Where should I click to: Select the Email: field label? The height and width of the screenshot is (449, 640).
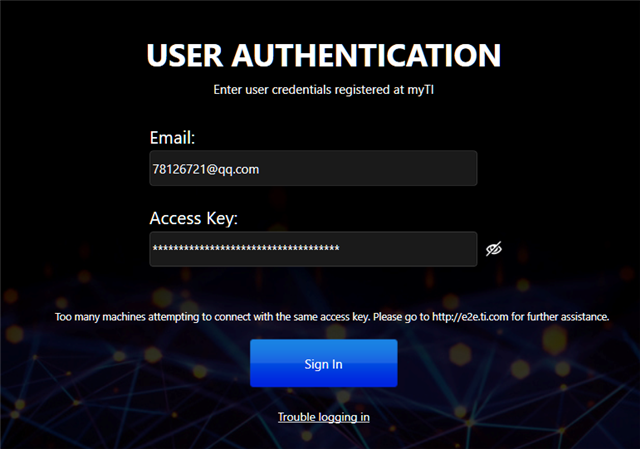point(172,138)
